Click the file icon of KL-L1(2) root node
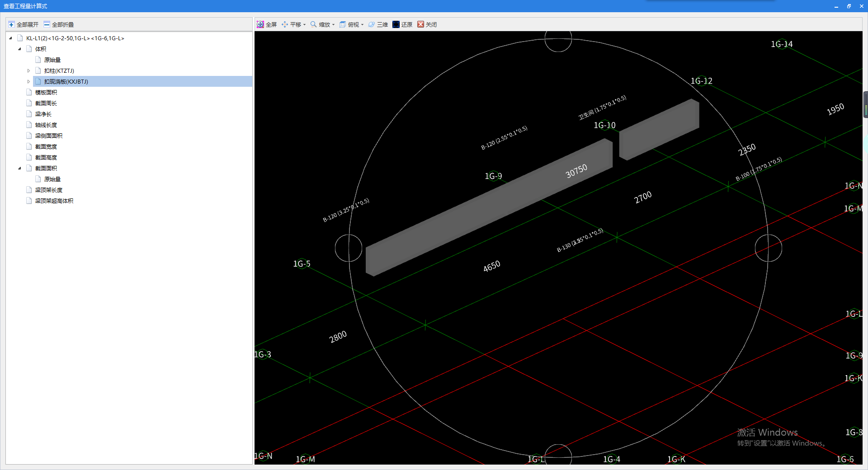The image size is (868, 470). coord(20,38)
